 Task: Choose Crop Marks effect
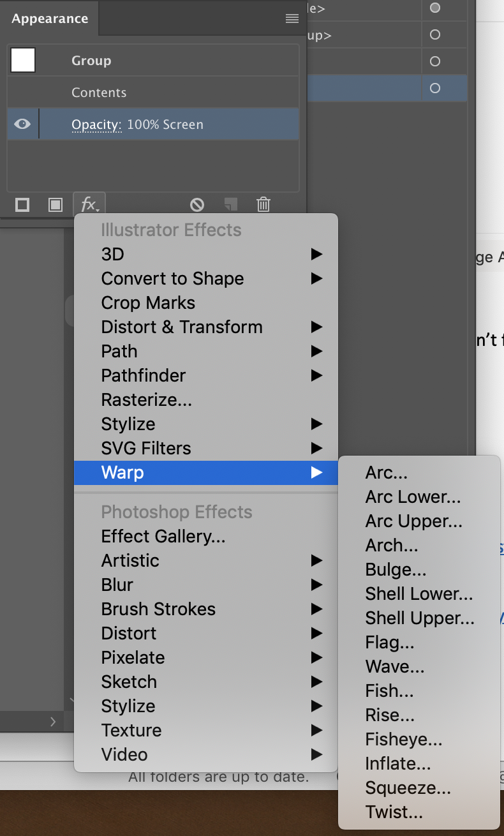[x=206, y=302]
